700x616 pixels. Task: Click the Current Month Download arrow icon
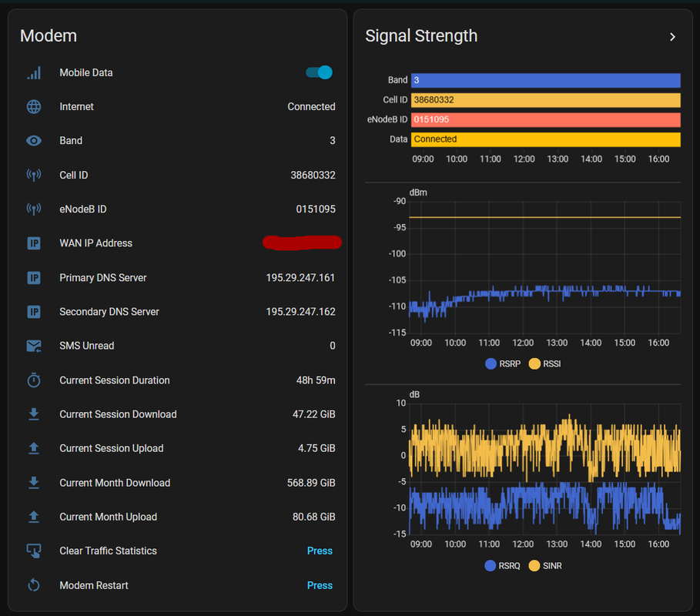[34, 483]
